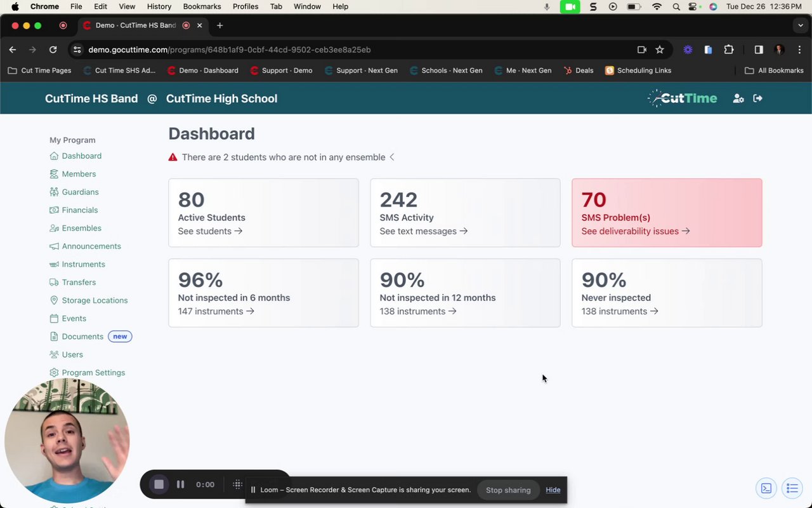Toggle Chrome side panel icon
Screen dimensions: 812x508
(x=759, y=50)
